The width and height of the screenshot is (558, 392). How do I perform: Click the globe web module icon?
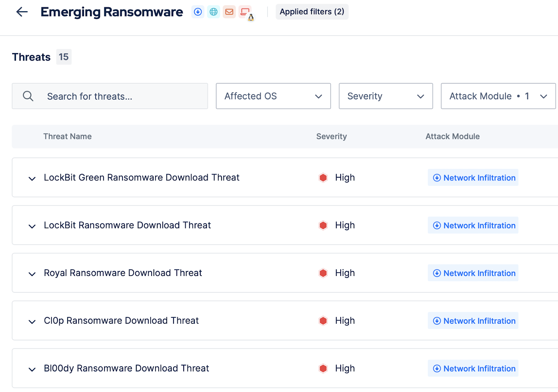point(213,12)
